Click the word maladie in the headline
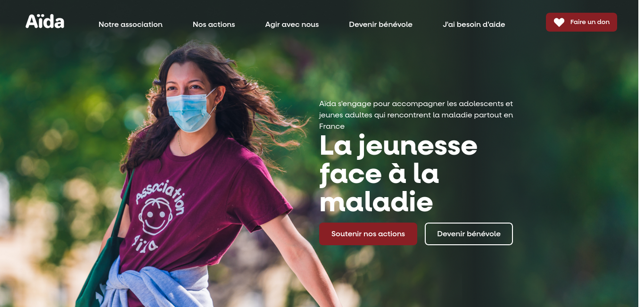 point(376,202)
